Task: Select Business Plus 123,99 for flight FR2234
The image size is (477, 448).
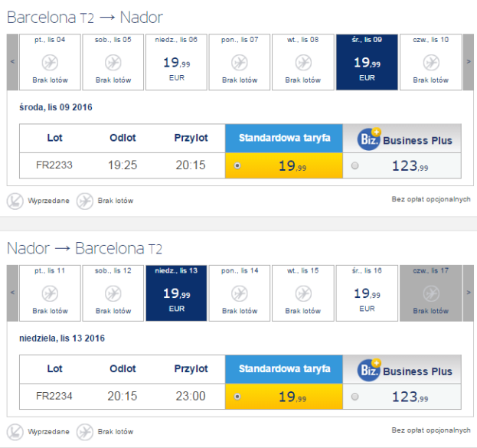Action: (x=354, y=397)
